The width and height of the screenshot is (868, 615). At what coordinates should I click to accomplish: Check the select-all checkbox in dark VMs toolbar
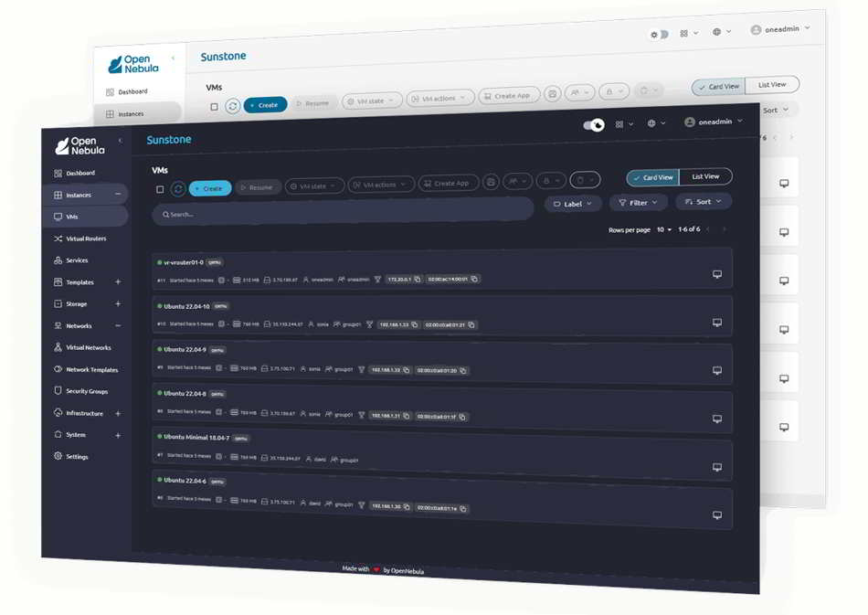point(160,189)
